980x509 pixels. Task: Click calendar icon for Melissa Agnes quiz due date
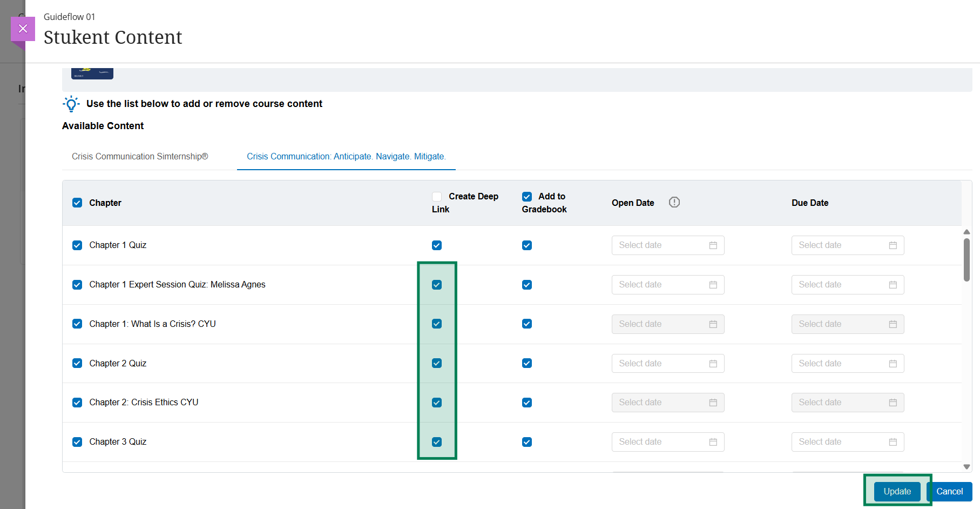(x=893, y=285)
